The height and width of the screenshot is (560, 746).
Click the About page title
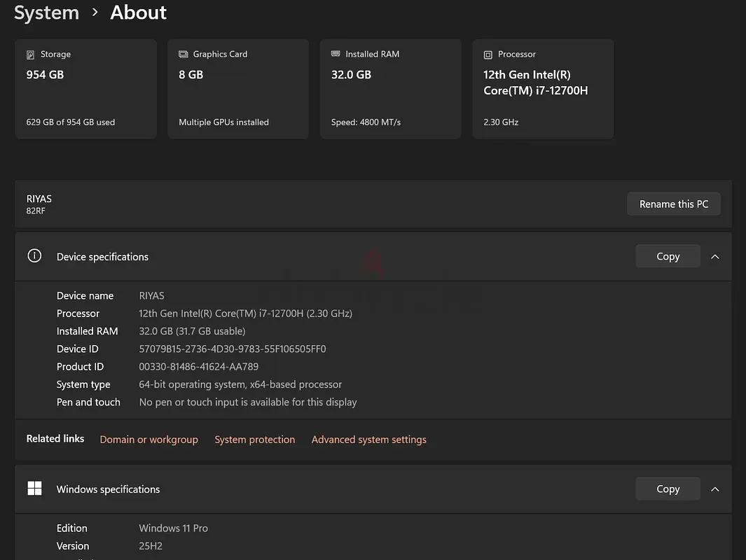point(139,13)
